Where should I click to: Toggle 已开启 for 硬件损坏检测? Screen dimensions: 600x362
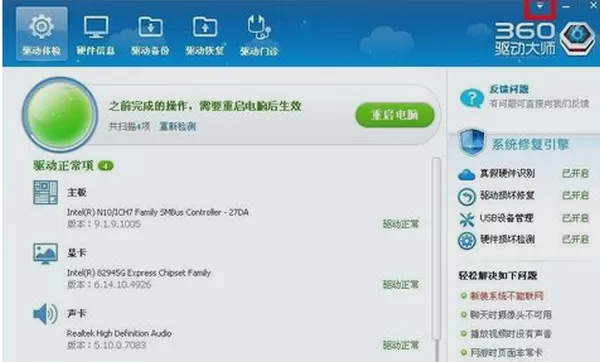click(x=575, y=240)
